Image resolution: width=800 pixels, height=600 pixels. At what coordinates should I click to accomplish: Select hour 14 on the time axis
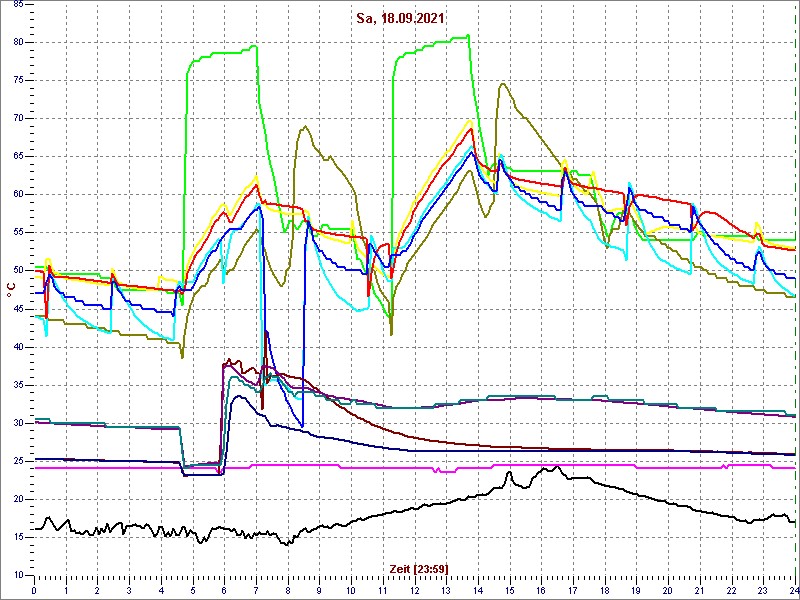(478, 590)
